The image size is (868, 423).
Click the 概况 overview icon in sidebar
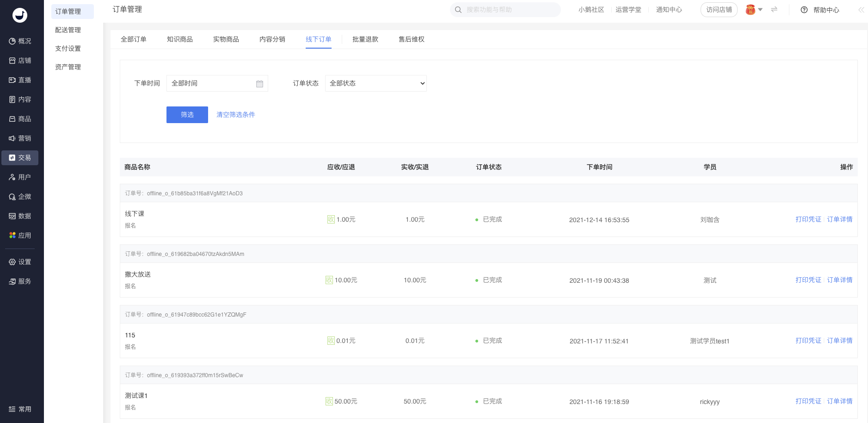point(12,41)
